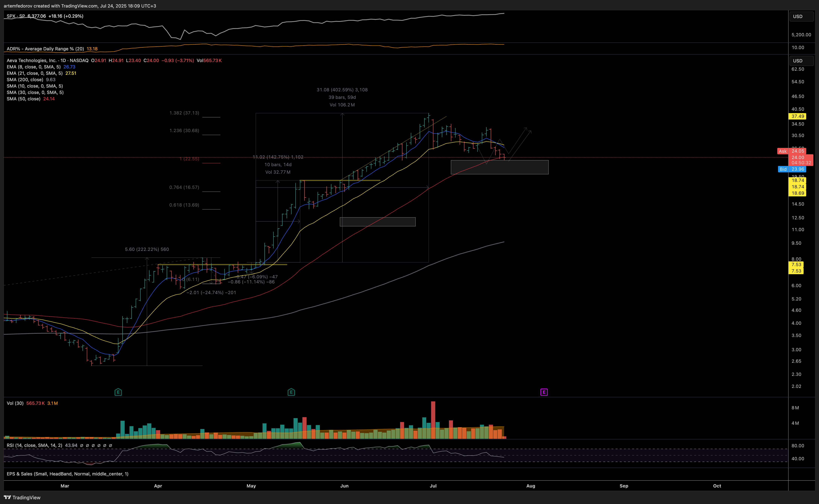The image size is (819, 504).
Task: Click the red Ask 24.05 price label
Action: (792, 151)
